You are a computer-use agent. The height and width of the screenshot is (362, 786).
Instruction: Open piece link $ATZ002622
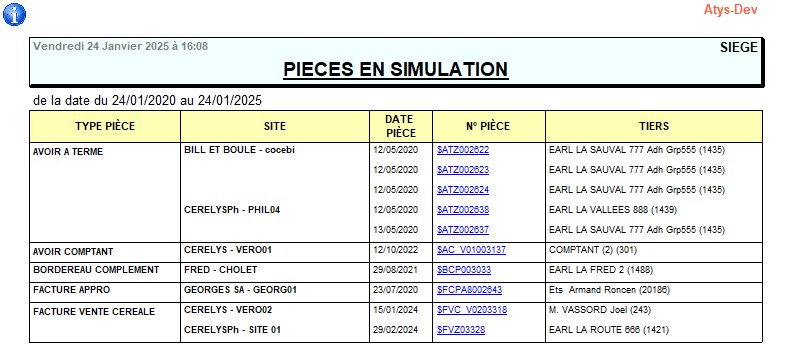pyautogui.click(x=463, y=149)
